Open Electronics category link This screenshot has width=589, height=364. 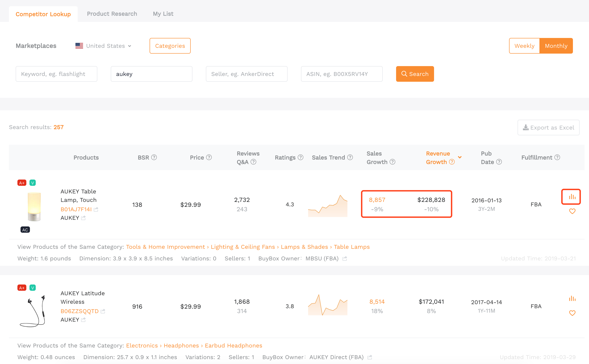coord(142,345)
